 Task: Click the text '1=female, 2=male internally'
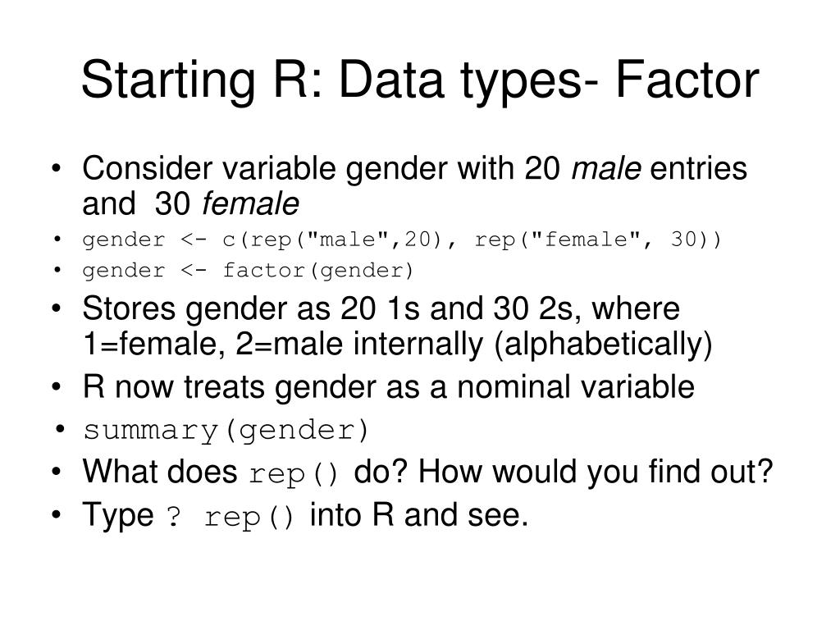tap(283, 344)
